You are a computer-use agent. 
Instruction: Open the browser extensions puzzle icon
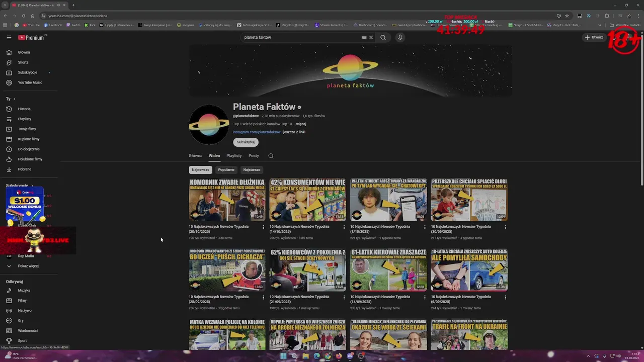[607, 16]
